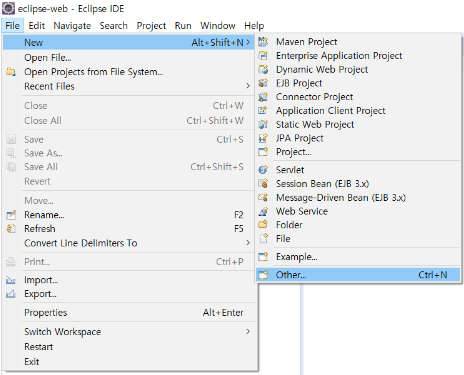Select Maven Project entry

tap(358, 42)
